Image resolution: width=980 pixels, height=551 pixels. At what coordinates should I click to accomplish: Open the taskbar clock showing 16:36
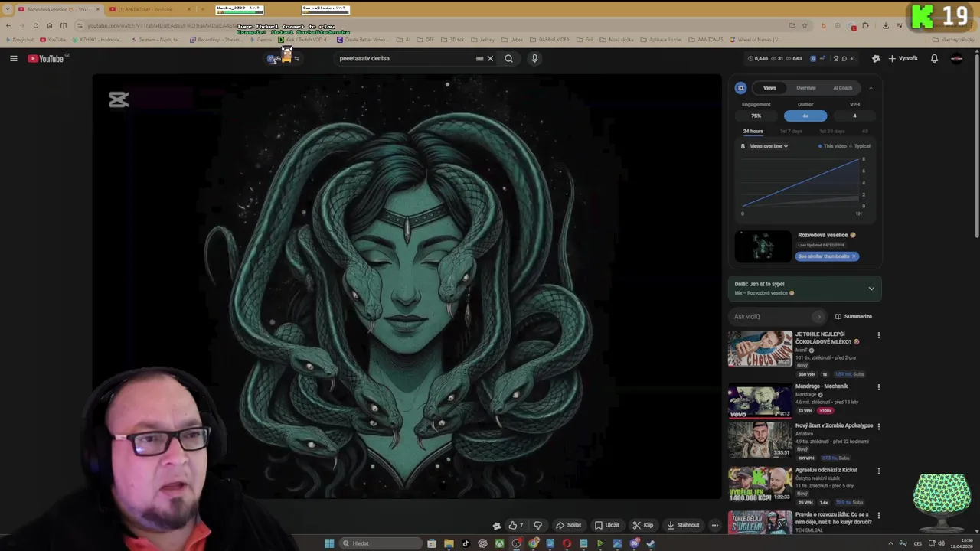[x=962, y=543]
